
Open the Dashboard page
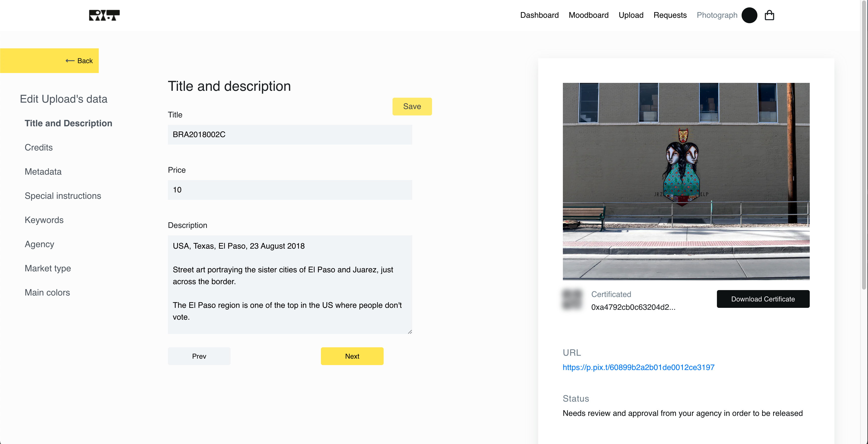539,15
